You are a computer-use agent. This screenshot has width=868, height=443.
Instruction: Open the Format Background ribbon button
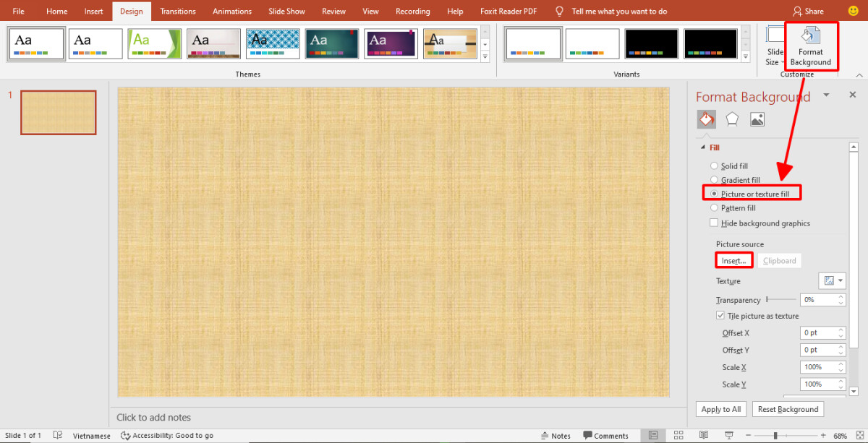click(x=810, y=46)
